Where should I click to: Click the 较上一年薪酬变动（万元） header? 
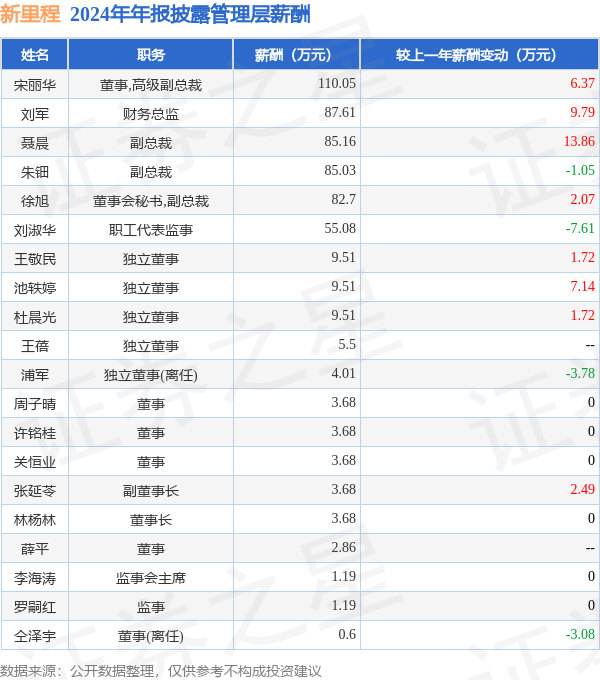tap(480, 55)
